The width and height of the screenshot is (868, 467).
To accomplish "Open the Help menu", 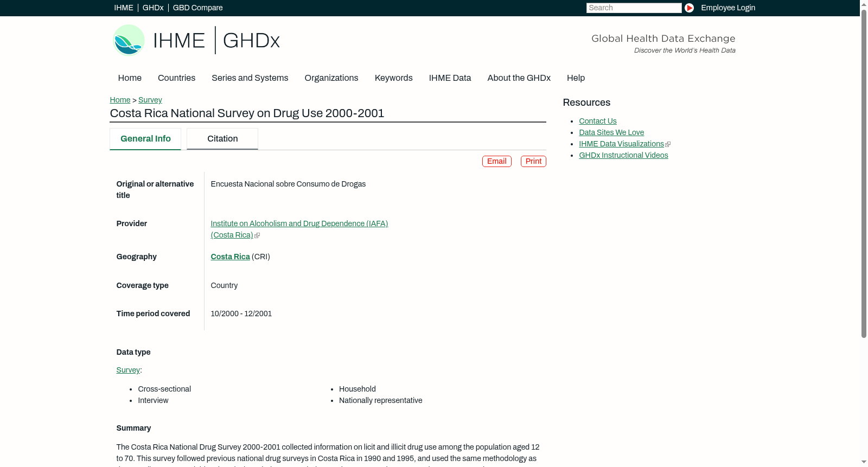I will pos(576,78).
